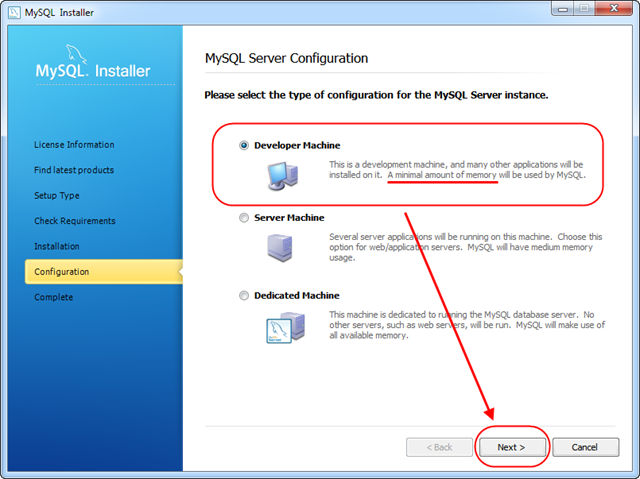Click the Server Machine tower icon
The image size is (640, 479).
tap(280, 247)
